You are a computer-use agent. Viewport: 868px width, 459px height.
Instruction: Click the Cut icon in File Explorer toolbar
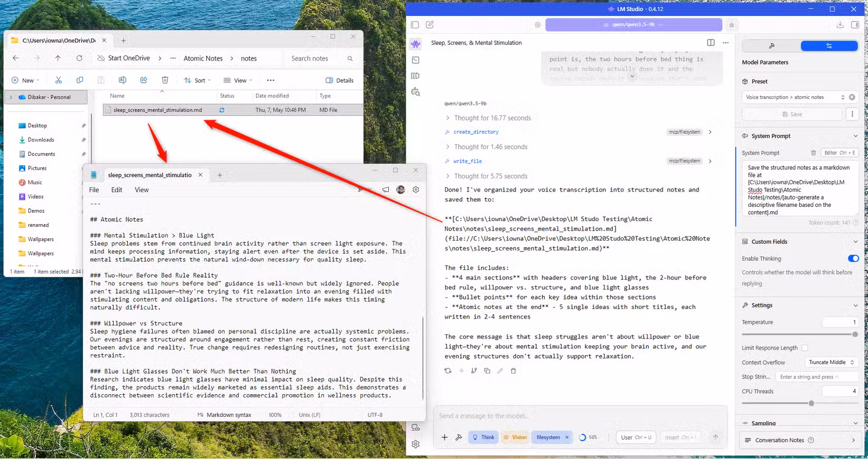[58, 80]
